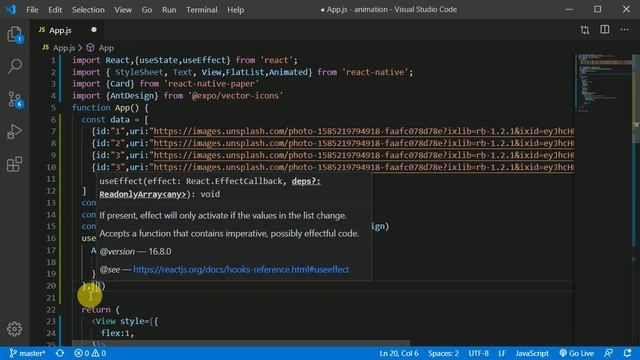Image resolution: width=640 pixels, height=360 pixels.
Task: Select the App.js editor tab
Action: (x=66, y=30)
